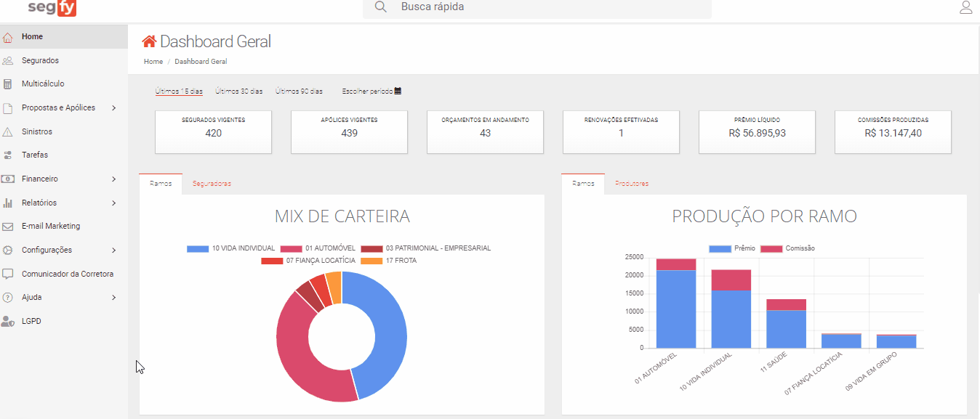Screen dimensions: 980x419
Task: Expand the Financeiro menu chevron
Action: pyautogui.click(x=114, y=179)
